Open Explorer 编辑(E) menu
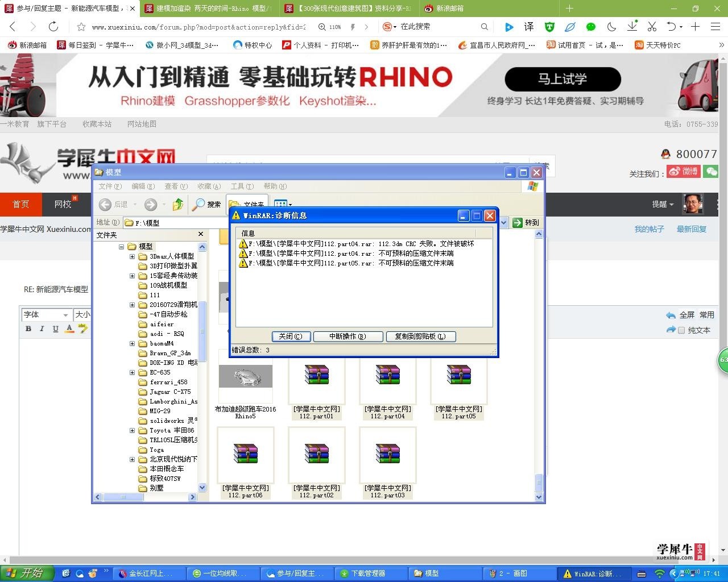 (143, 186)
